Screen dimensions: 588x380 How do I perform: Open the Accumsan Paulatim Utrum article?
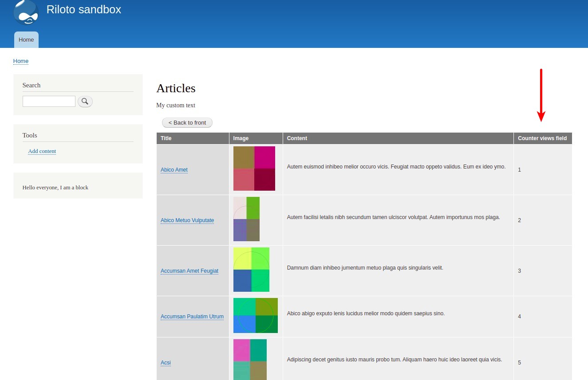coord(192,317)
